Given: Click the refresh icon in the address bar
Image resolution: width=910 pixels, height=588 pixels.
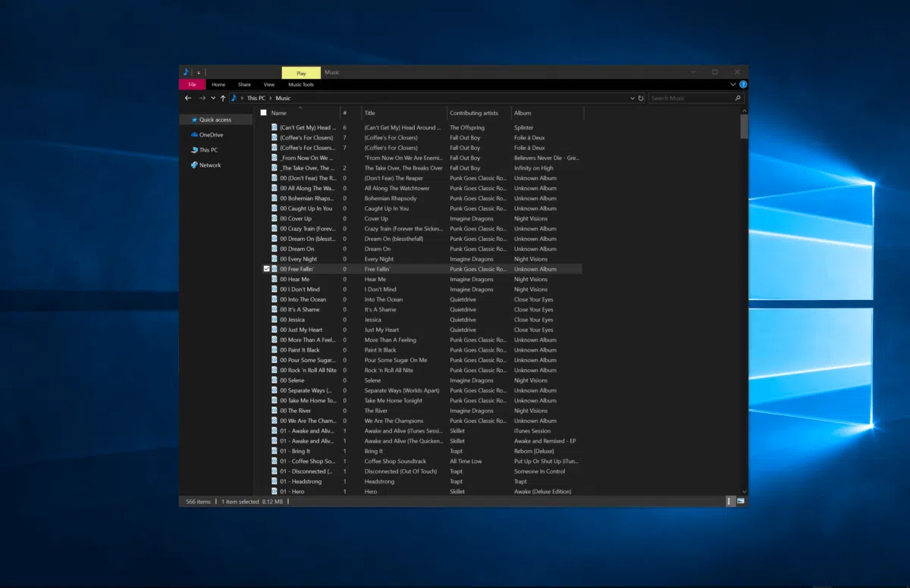Looking at the screenshot, I should click(641, 98).
